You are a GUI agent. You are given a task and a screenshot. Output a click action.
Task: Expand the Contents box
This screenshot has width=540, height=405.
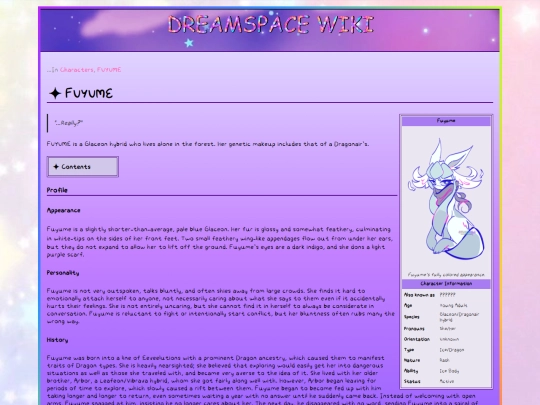point(83,167)
